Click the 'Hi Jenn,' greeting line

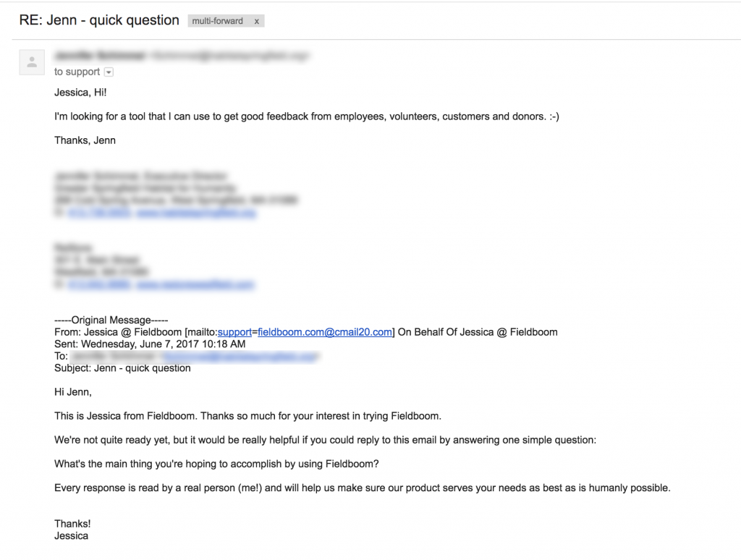point(73,392)
